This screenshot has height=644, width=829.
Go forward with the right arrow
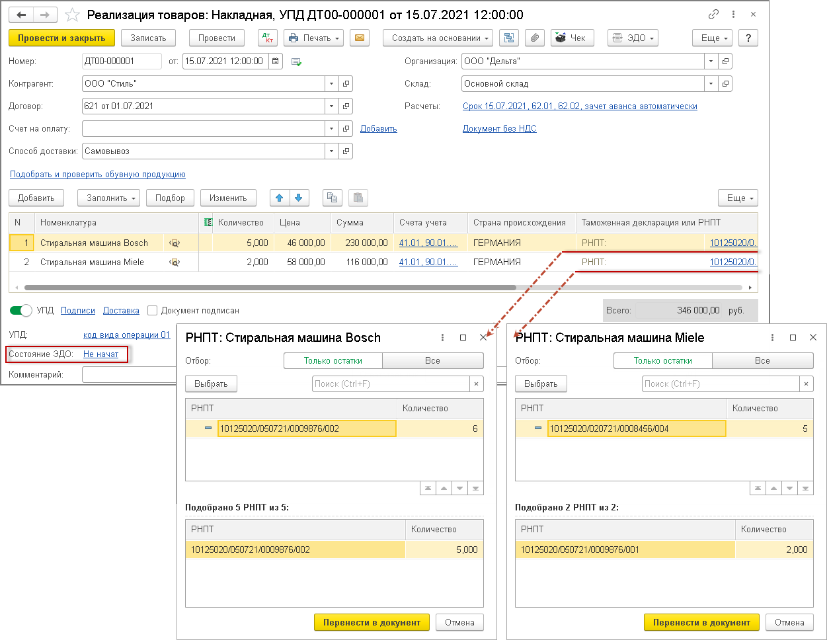tap(45, 15)
